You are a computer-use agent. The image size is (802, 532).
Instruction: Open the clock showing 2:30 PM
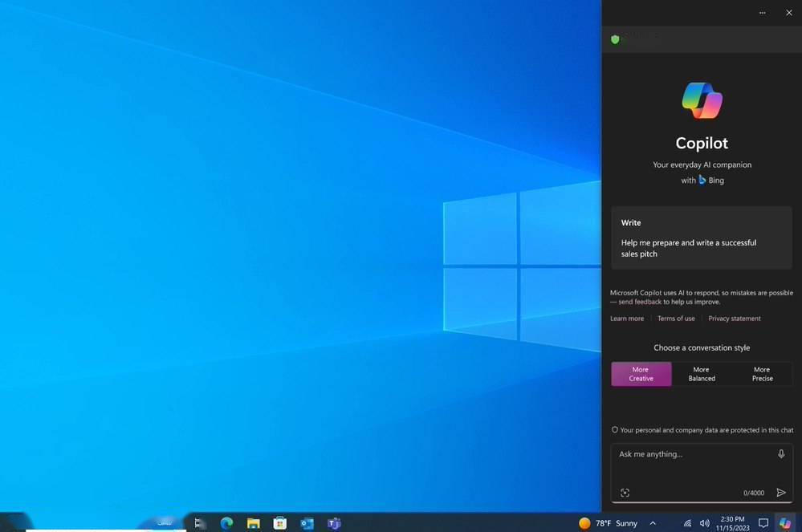tap(732, 523)
